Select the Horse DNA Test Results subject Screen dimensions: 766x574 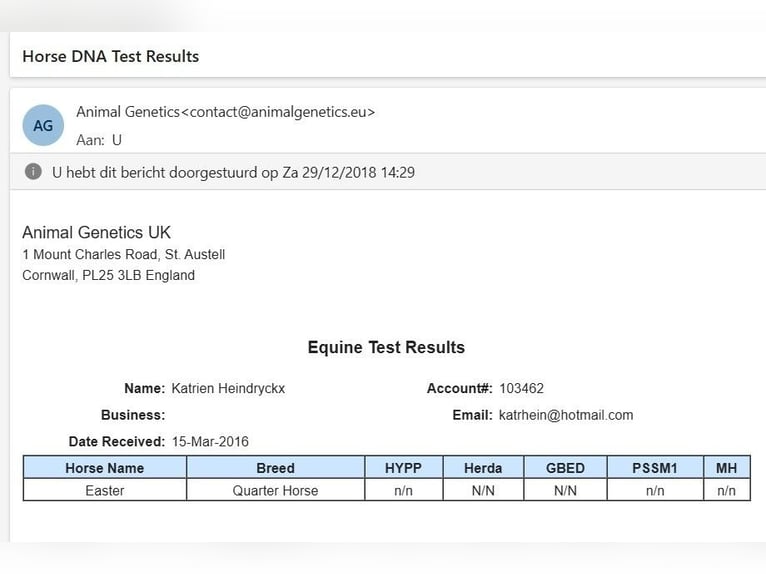click(110, 56)
